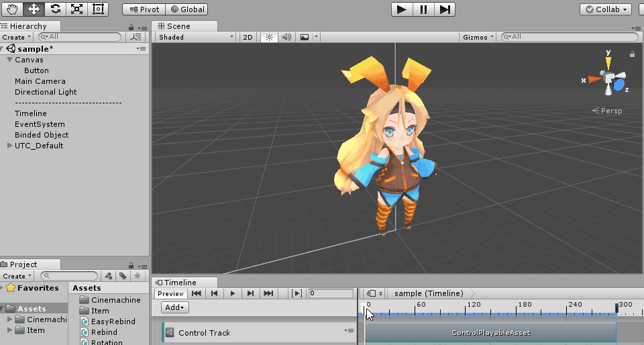Image resolution: width=644 pixels, height=345 pixels.
Task: Select the Move tool
Action: [x=34, y=9]
